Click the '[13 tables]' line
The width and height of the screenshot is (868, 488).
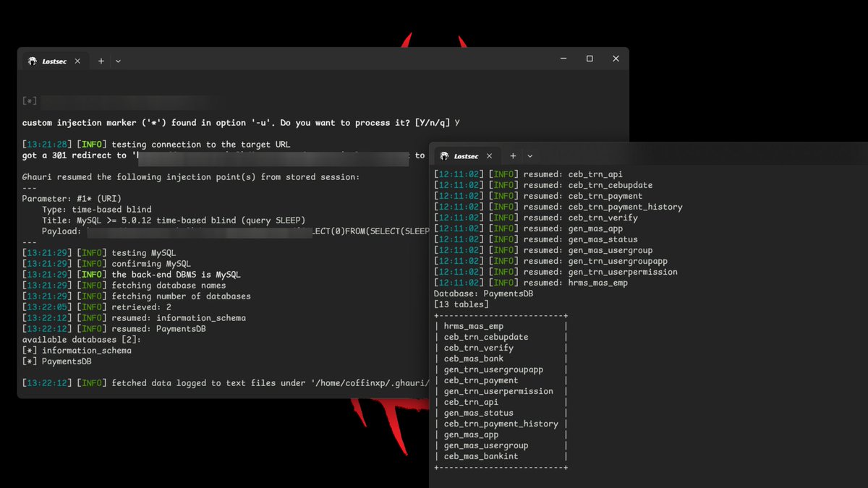coord(461,304)
